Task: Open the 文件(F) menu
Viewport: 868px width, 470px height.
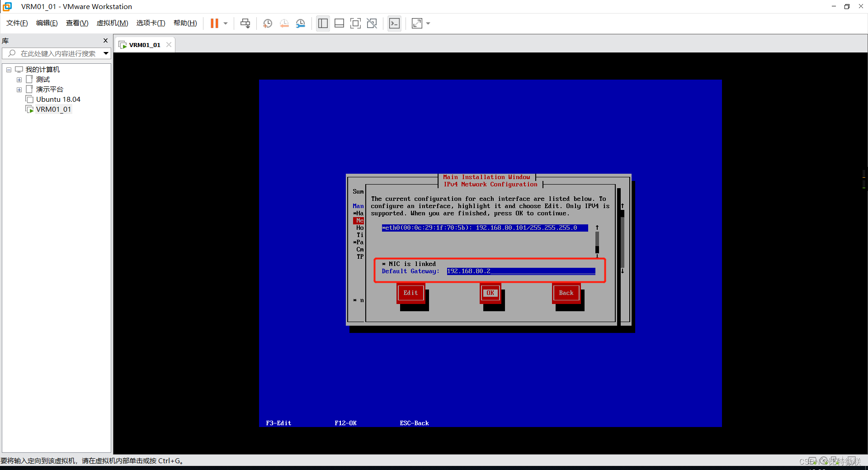Action: (x=17, y=23)
